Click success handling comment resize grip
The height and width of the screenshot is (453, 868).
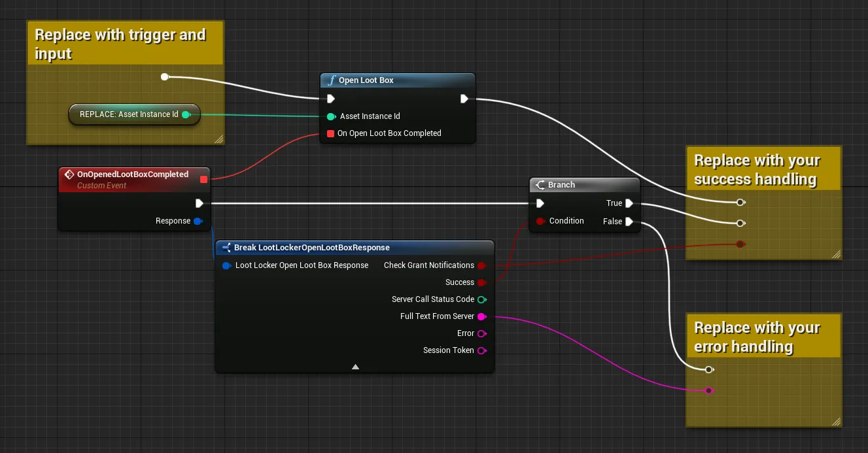click(836, 254)
